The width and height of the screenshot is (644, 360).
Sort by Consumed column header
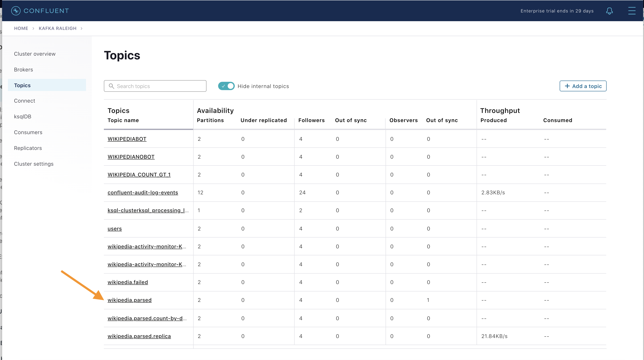point(558,120)
